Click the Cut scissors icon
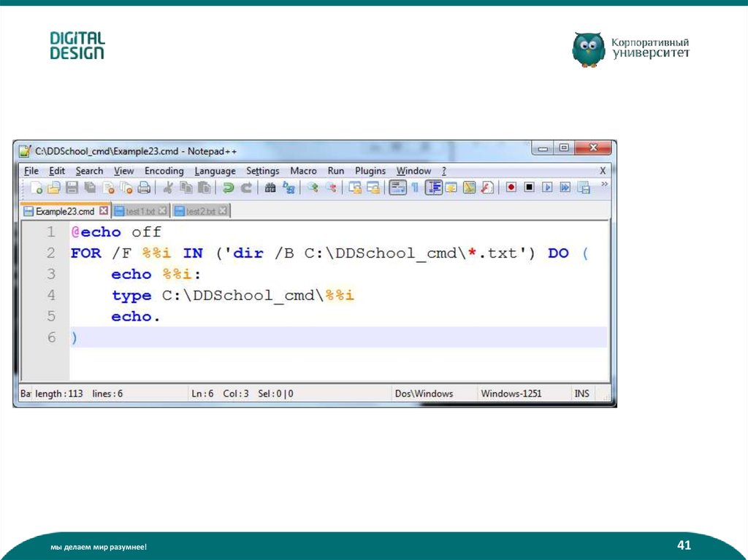The height and width of the screenshot is (560, 748). pyautogui.click(x=168, y=188)
